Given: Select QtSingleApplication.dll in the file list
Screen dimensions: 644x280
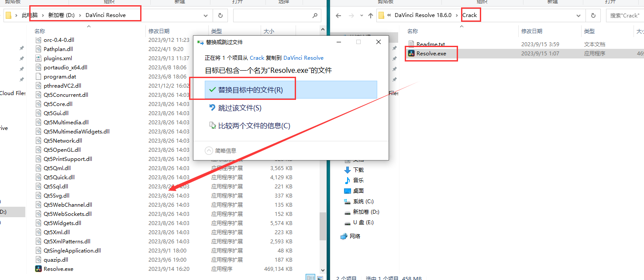Looking at the screenshot, I should [72, 250].
